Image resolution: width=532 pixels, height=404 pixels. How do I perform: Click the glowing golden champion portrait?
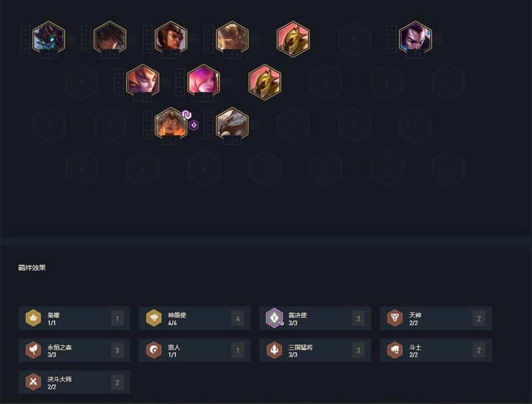(232, 38)
